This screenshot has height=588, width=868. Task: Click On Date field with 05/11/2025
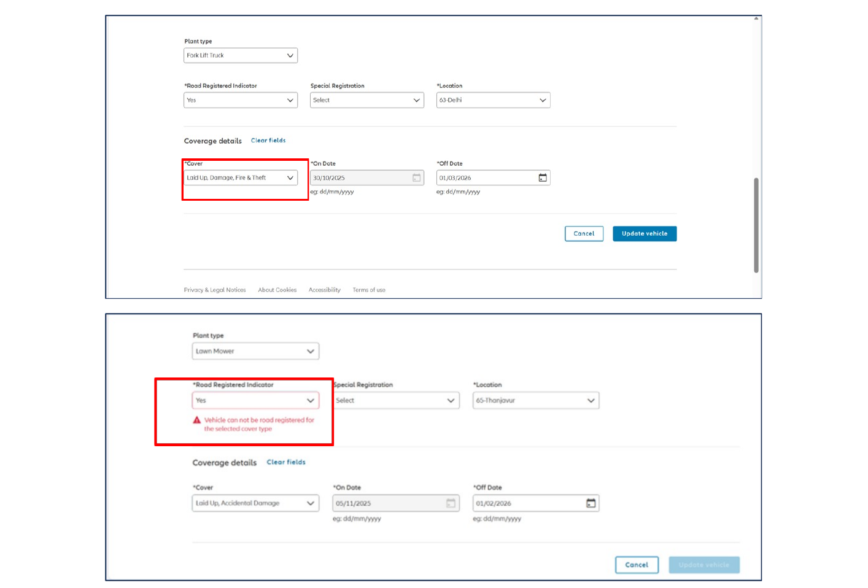pos(396,503)
